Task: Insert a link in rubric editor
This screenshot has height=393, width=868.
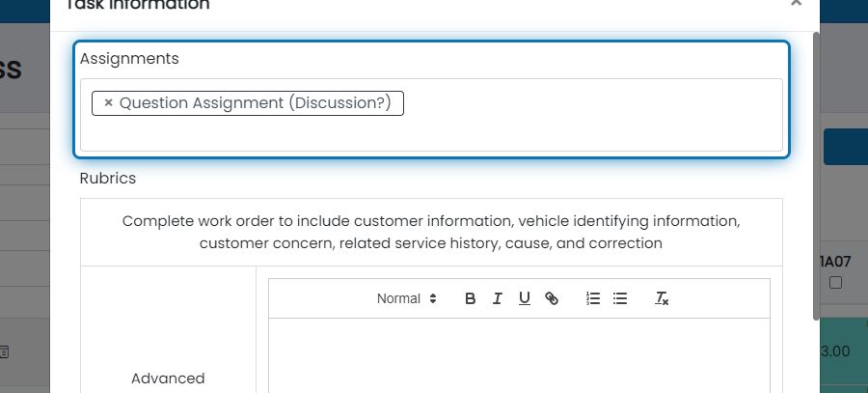Action: [552, 298]
